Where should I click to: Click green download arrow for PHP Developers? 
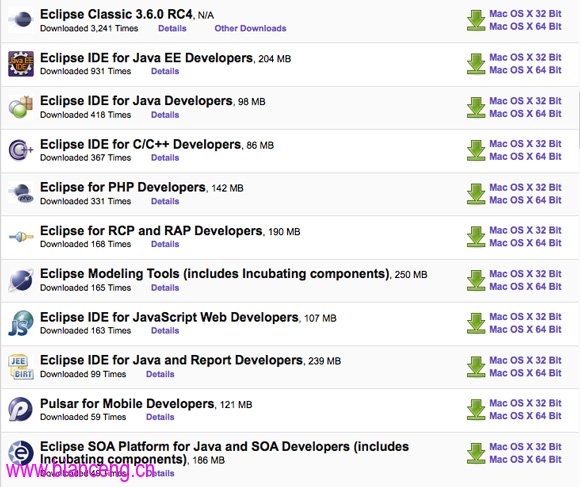[x=476, y=194]
